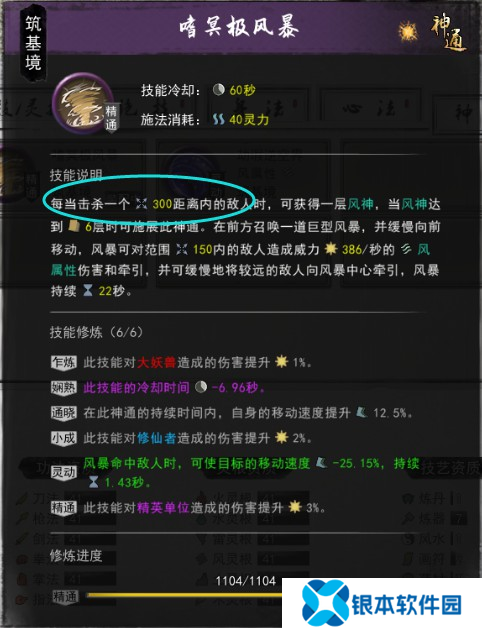
Task: Select the 乍炼 training tier badge
Action: click(x=63, y=362)
